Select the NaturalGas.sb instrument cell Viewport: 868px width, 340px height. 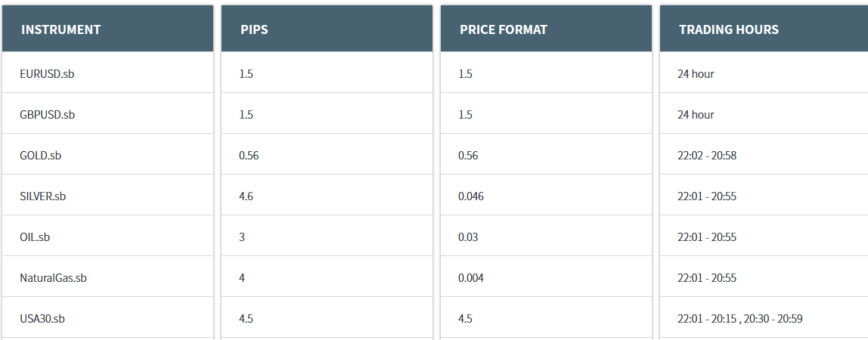click(x=108, y=277)
